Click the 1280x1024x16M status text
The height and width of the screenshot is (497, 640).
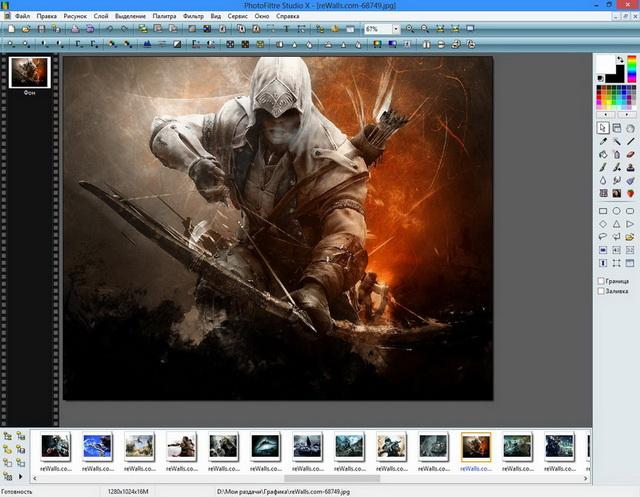(128, 492)
